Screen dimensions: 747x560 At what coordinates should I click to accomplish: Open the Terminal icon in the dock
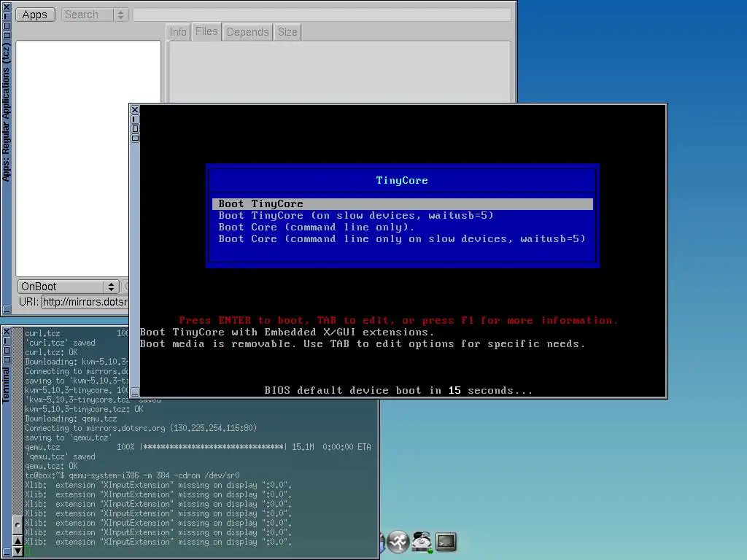click(446, 542)
